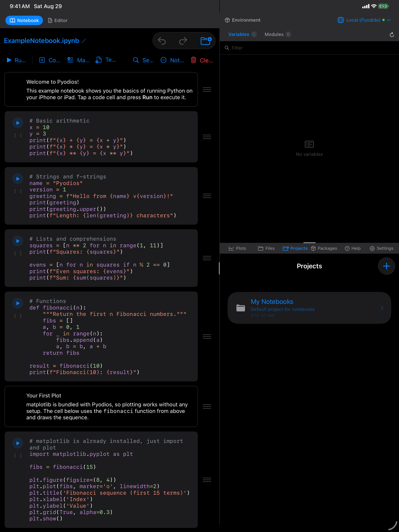Select the Variables tab
Screen dimensions: 399x532
tap(242, 34)
